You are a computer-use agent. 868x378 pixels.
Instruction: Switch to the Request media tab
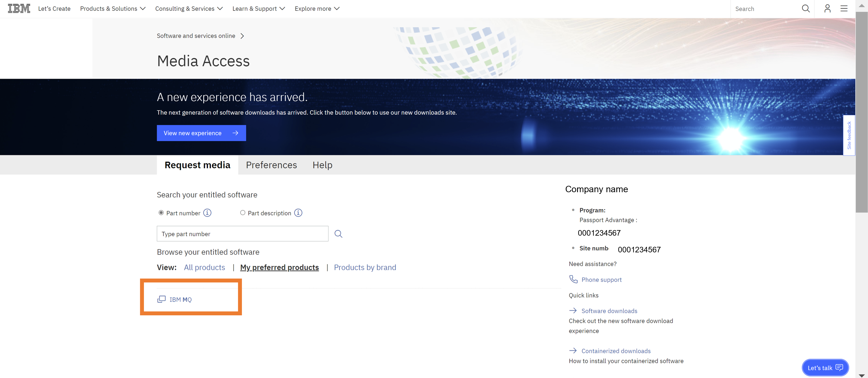pyautogui.click(x=197, y=165)
